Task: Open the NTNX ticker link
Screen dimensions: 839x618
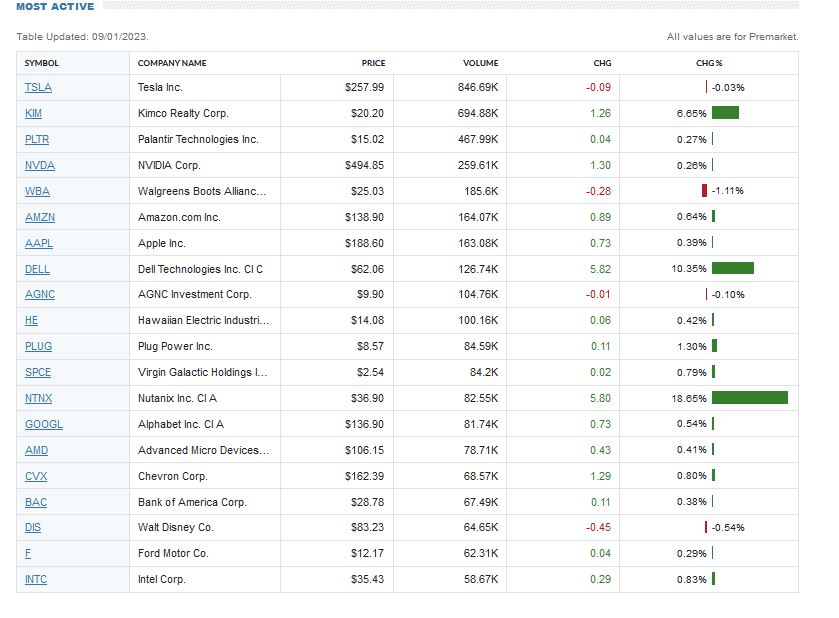Action: pos(39,398)
